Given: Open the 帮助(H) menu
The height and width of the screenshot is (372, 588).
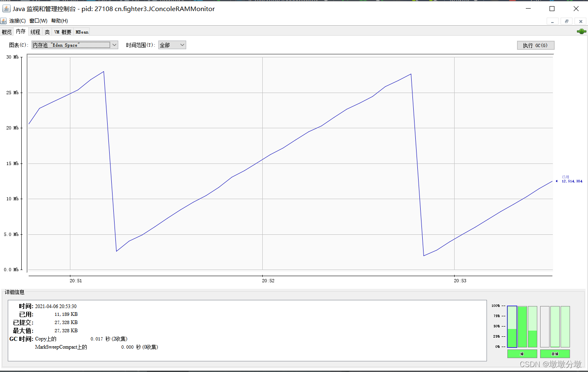Looking at the screenshot, I should pos(59,21).
